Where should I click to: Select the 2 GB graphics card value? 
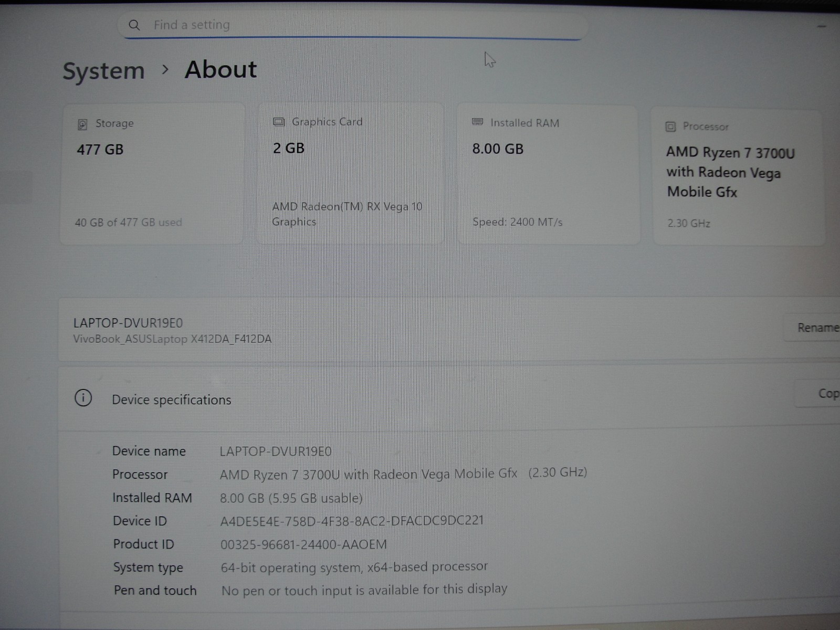click(289, 148)
